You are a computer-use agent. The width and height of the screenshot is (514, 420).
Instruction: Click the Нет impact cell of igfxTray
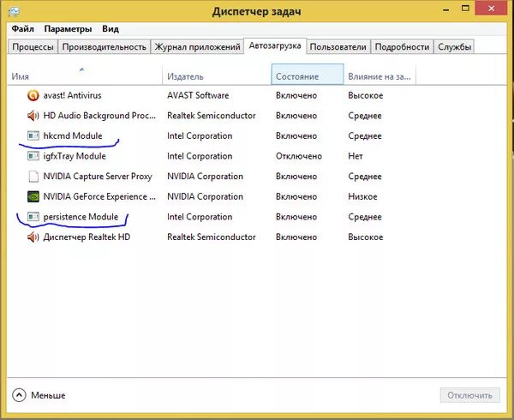pyautogui.click(x=356, y=156)
